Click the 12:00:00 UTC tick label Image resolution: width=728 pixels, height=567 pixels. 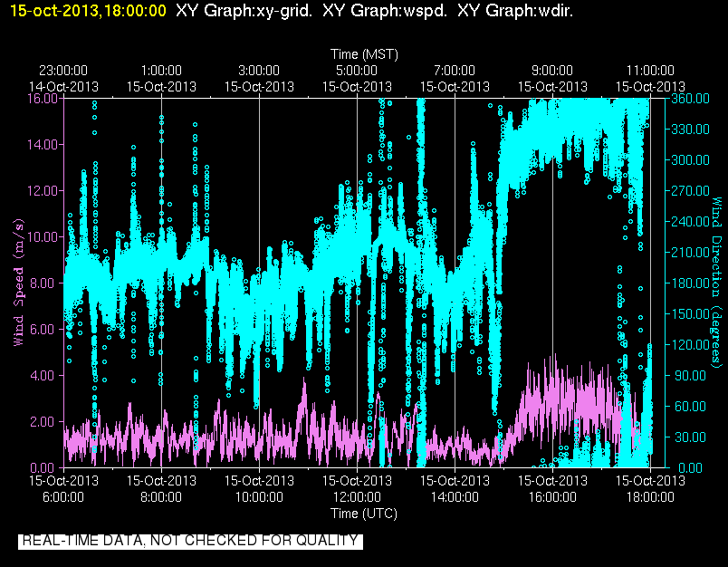pyautogui.click(x=357, y=497)
